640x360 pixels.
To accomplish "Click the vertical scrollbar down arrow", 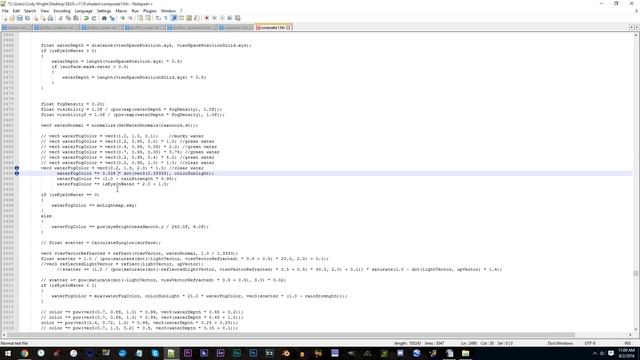I will coord(636,329).
